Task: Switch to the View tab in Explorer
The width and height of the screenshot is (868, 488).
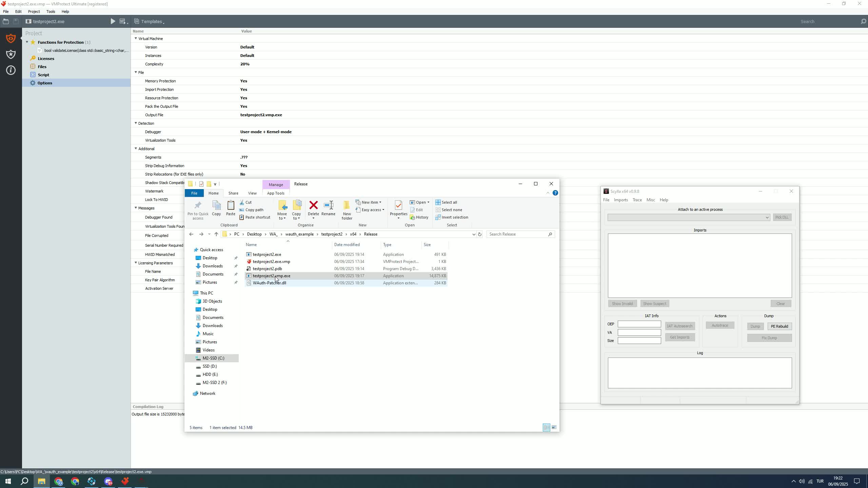Action: 252,193
